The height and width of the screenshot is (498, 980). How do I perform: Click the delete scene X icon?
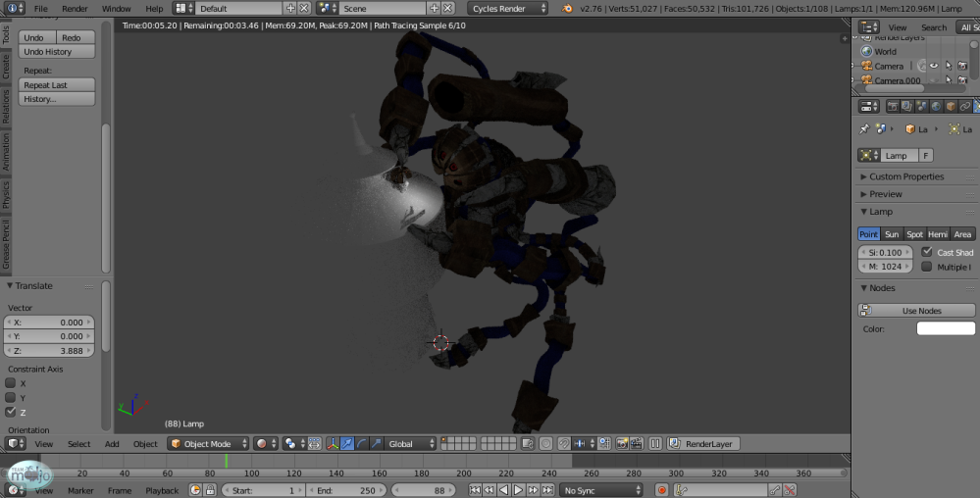tap(447, 8)
